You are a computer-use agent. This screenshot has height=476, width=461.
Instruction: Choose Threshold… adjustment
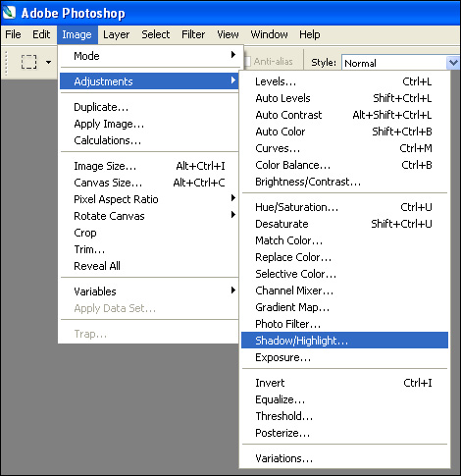(x=344, y=416)
